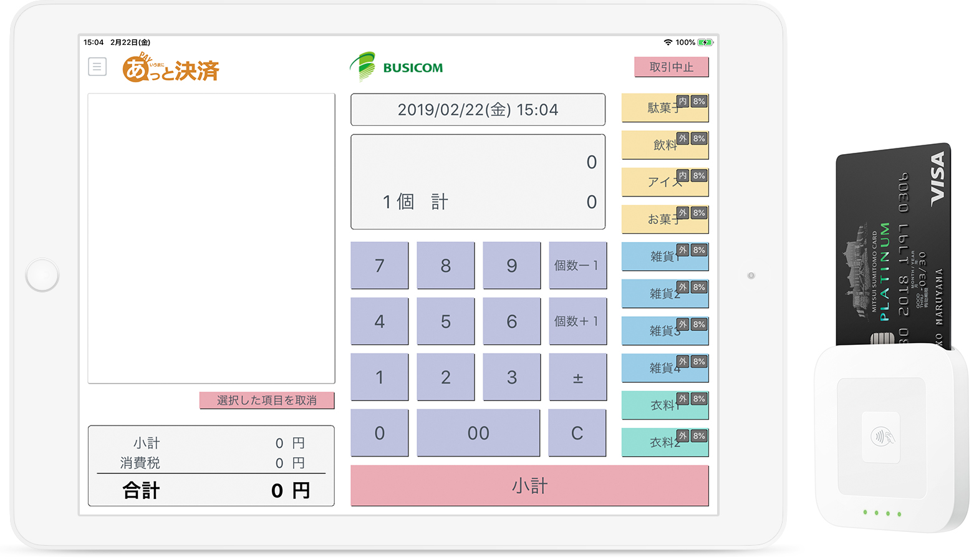Tap the BUSICOM logo
Viewport: 974px width, 560px height.
[x=397, y=67]
